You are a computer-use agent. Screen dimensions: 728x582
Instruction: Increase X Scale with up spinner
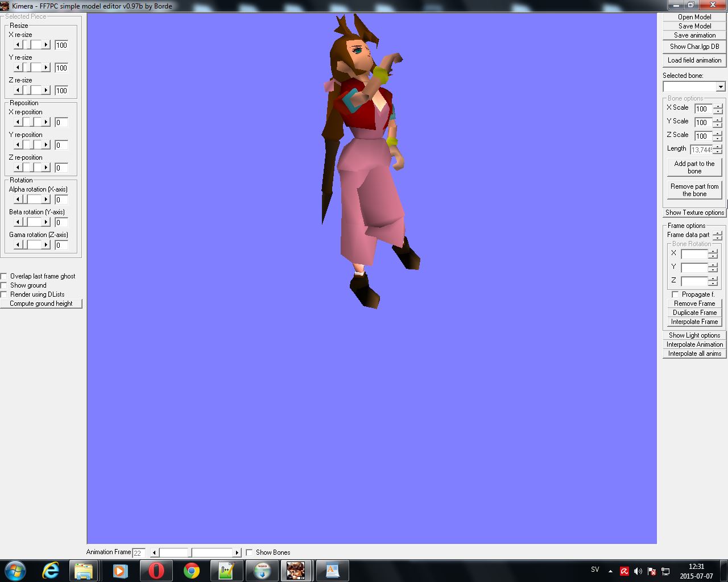718,106
